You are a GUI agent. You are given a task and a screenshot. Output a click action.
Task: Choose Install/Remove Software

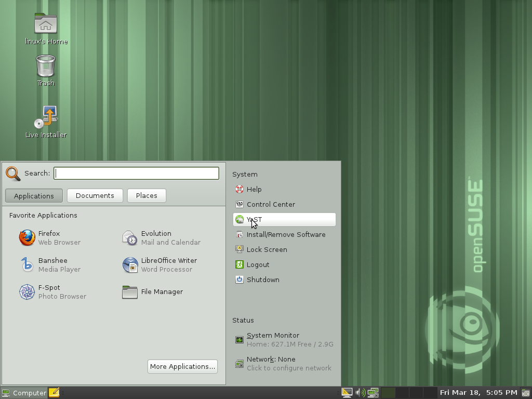[285, 235]
